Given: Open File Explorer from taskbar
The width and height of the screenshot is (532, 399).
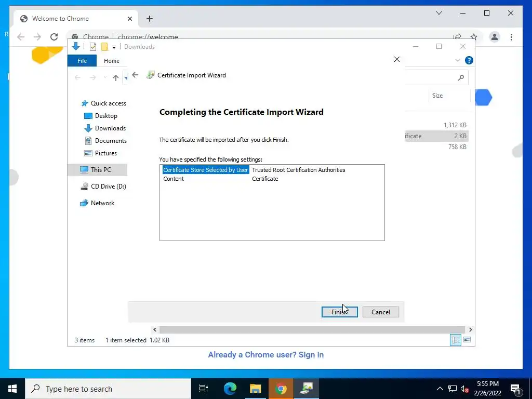Looking at the screenshot, I should click(x=256, y=389).
